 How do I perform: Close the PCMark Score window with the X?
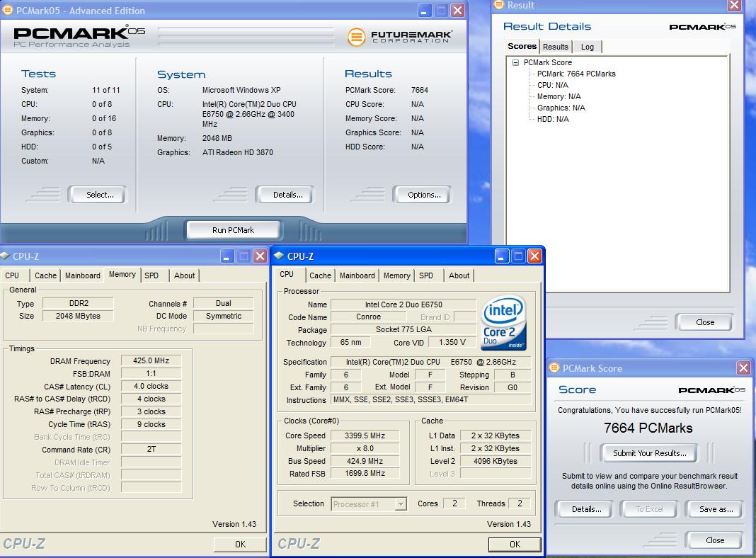tap(743, 368)
